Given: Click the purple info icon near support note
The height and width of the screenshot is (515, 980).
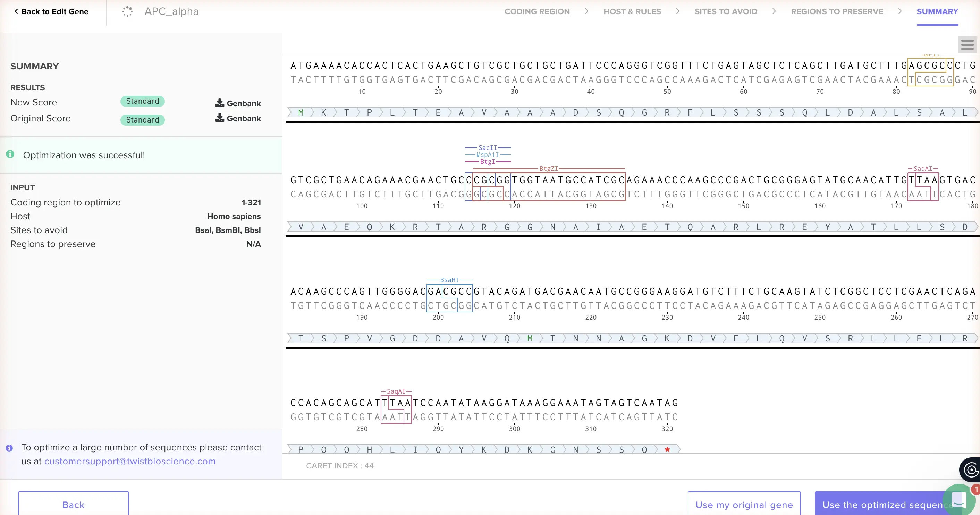Looking at the screenshot, I should pos(9,448).
